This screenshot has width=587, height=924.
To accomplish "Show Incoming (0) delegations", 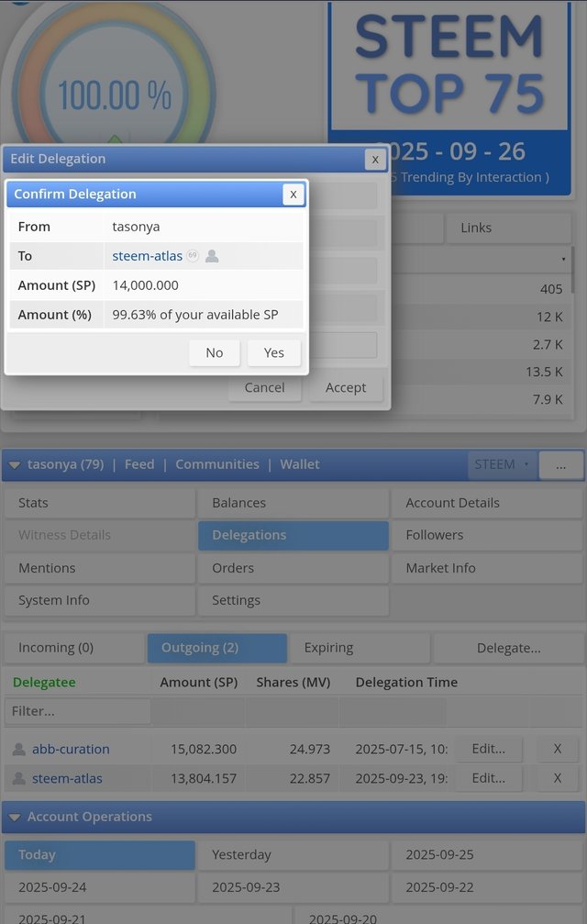I will tap(74, 648).
